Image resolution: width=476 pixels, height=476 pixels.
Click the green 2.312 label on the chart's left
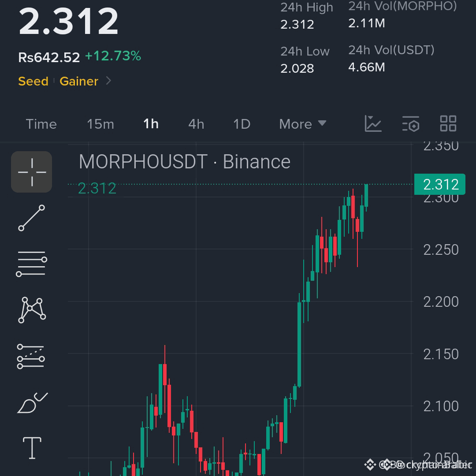click(97, 188)
